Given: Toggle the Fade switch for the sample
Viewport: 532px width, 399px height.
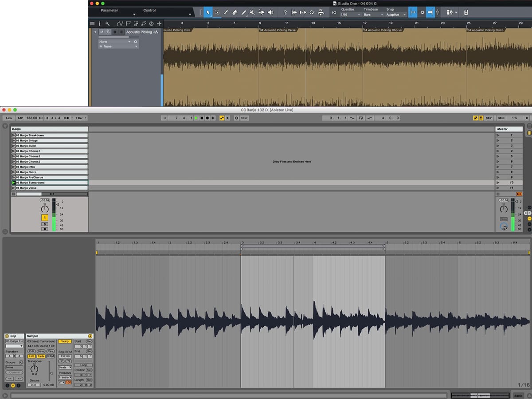Looking at the screenshot, I should pos(41,356).
